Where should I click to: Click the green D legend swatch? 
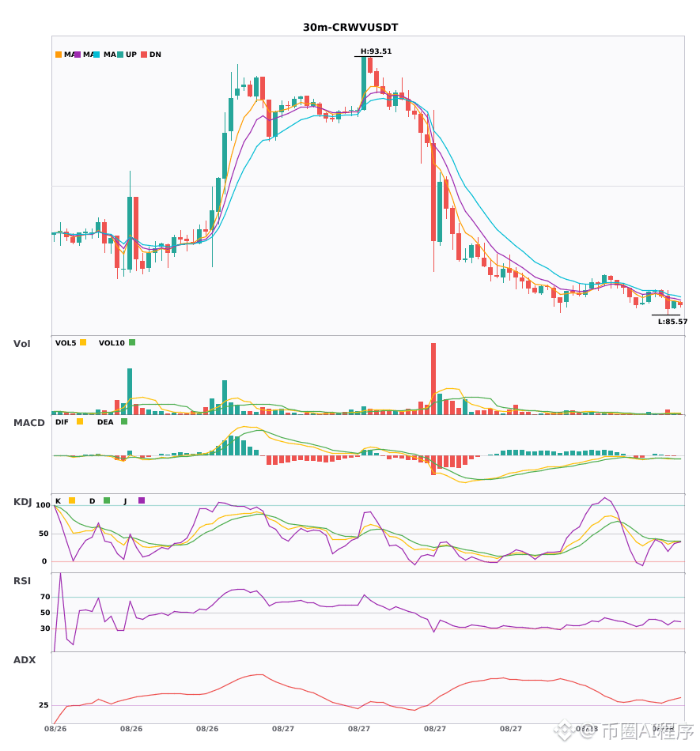107,500
